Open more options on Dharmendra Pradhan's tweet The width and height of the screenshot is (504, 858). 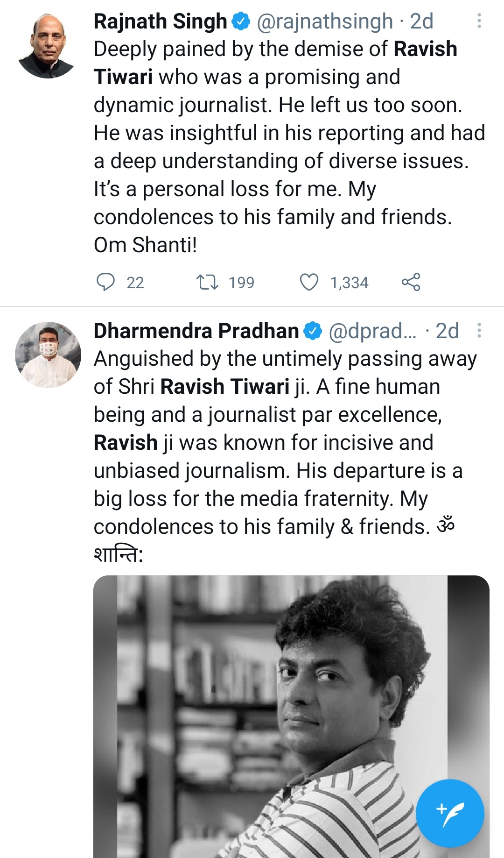click(479, 331)
